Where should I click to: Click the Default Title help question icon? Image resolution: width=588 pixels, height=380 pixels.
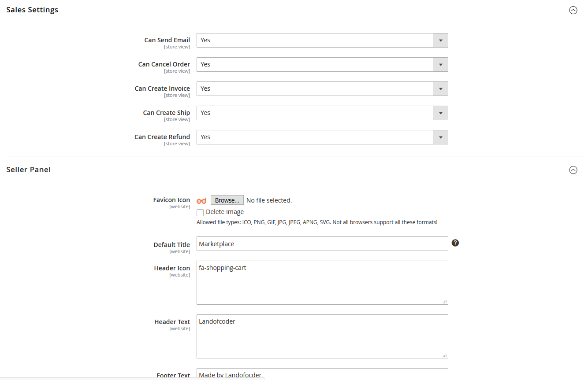pyautogui.click(x=455, y=243)
